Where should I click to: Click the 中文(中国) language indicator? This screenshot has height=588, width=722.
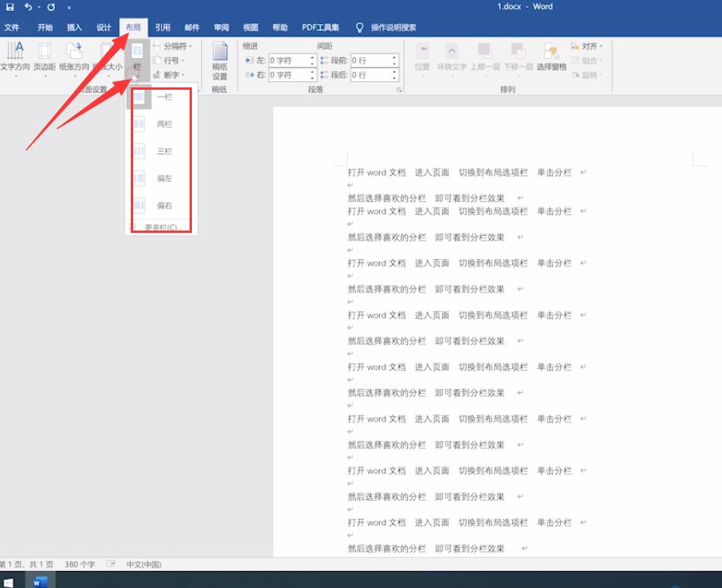144,565
